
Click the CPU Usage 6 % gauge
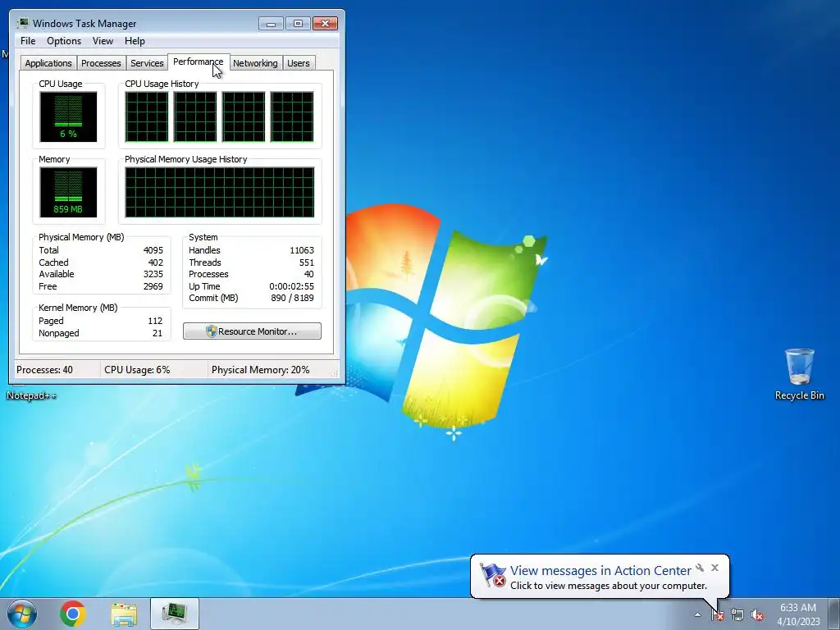pyautogui.click(x=68, y=116)
